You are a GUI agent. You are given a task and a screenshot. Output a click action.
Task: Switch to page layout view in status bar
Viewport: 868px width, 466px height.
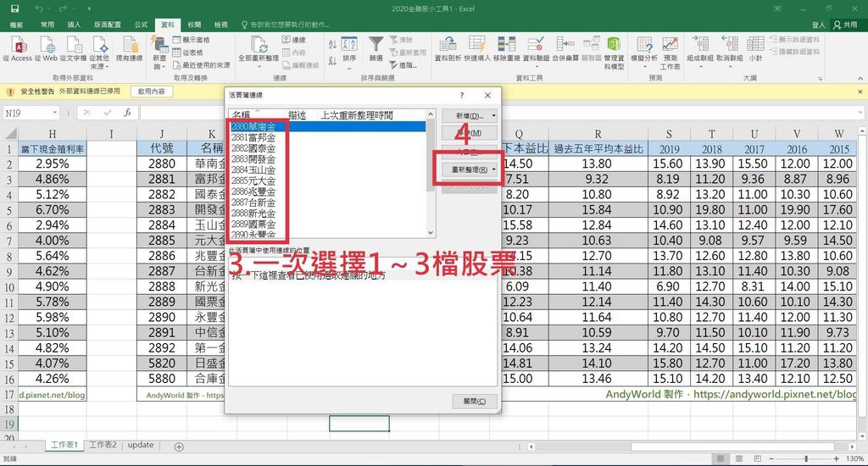point(739,459)
